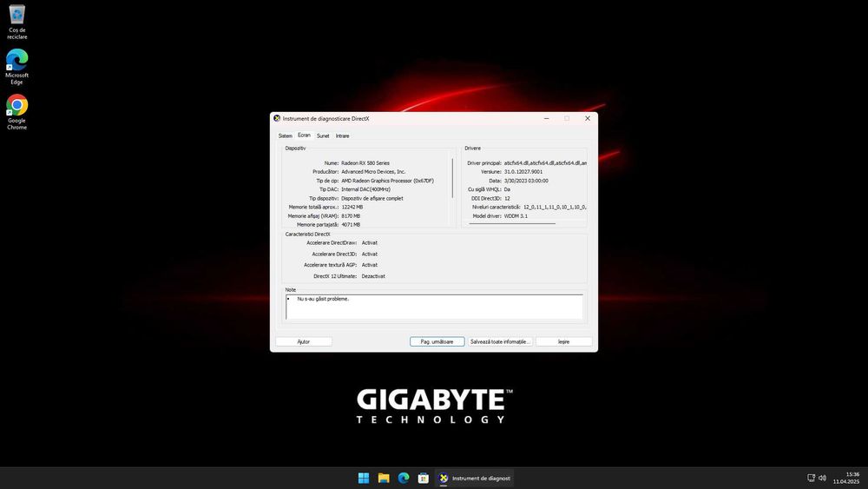Minimize the DirectX diagnostic window
The image size is (868, 489).
click(546, 118)
